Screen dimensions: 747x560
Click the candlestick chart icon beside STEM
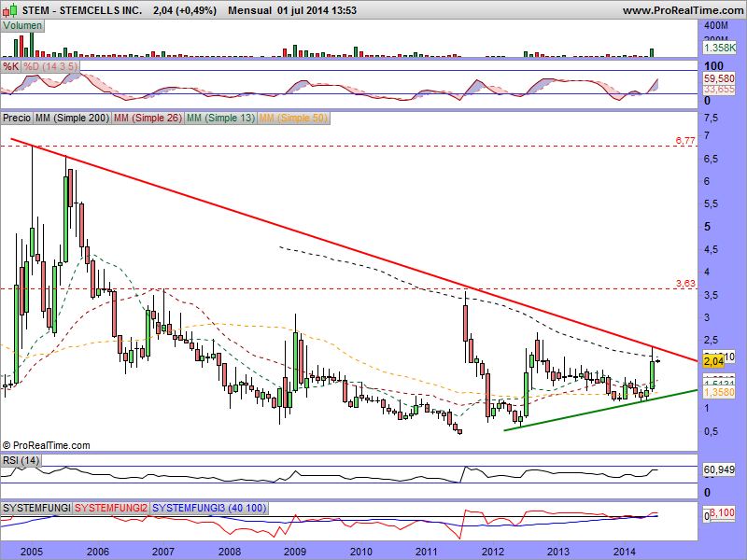point(10,9)
